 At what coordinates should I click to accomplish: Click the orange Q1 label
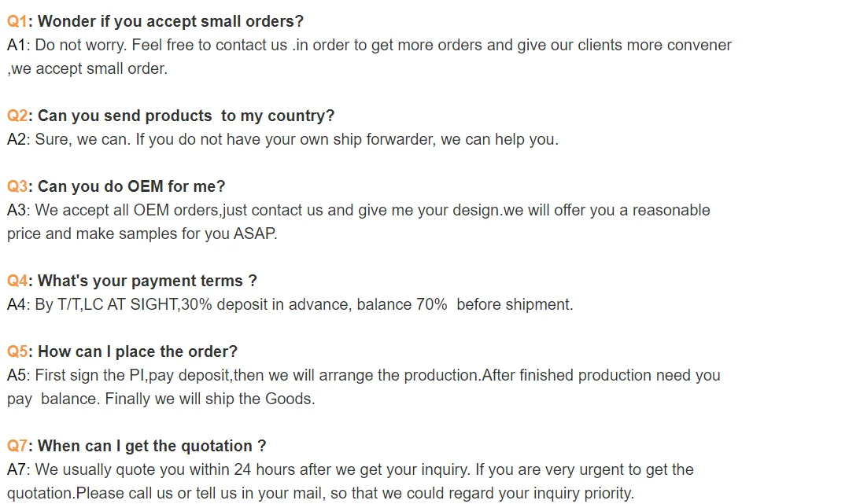click(x=17, y=21)
